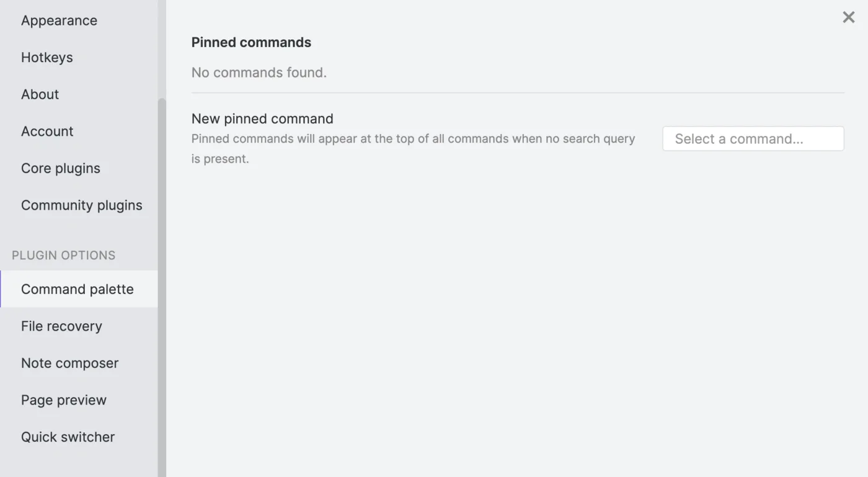The height and width of the screenshot is (477, 868).
Task: Switch to Note composer options
Action: tap(69, 363)
